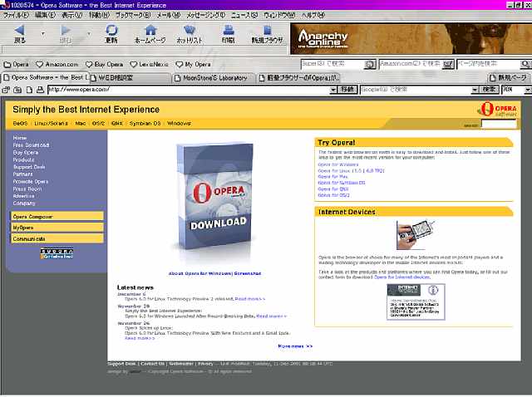Open the ニュース(S) News menu
Image resolution: width=532 pixels, height=397 pixels.
pyautogui.click(x=244, y=15)
